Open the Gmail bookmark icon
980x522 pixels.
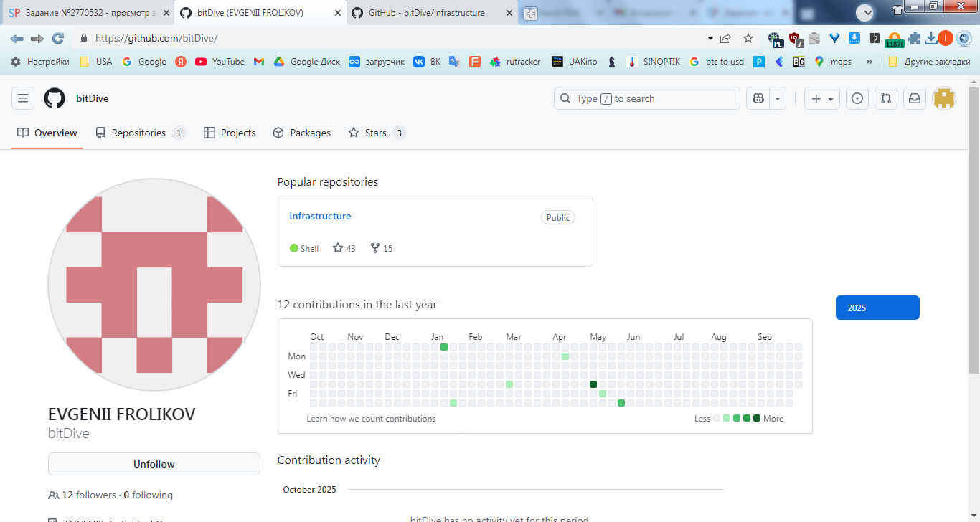coord(259,62)
